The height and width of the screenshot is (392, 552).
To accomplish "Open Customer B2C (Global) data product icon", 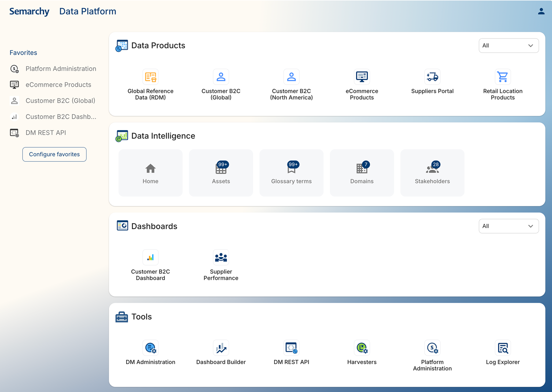I will (x=221, y=77).
